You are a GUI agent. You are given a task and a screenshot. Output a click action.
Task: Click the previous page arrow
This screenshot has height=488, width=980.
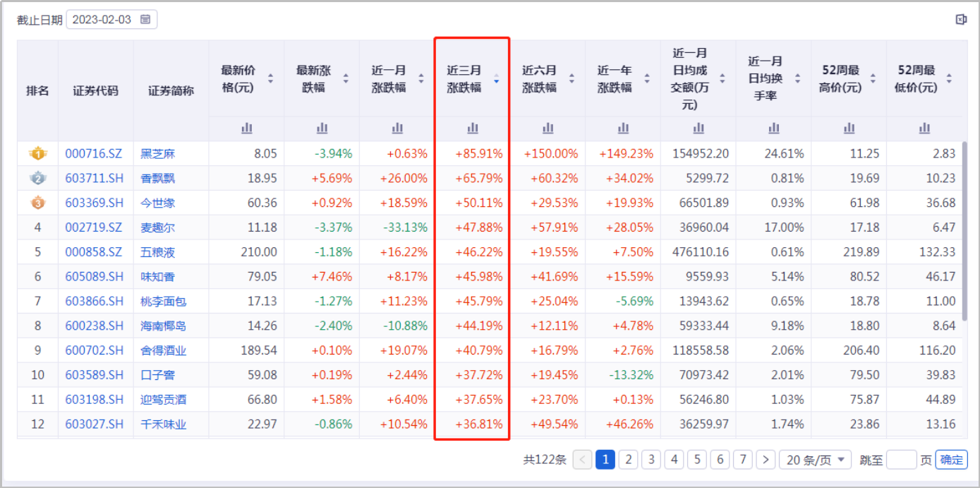(x=583, y=460)
